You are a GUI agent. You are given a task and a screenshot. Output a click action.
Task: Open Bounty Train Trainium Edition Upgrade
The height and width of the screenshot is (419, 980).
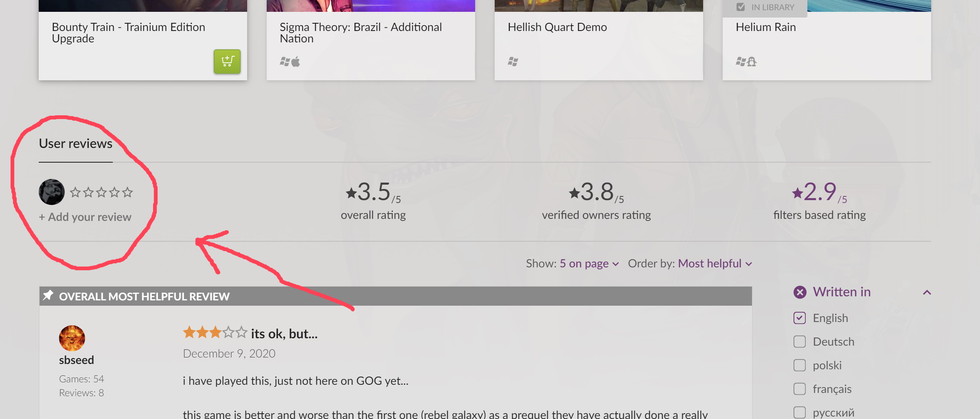tap(129, 33)
